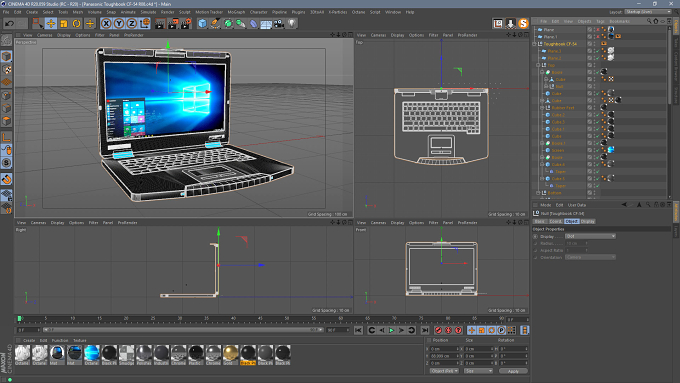Toggle green check for Cube.2 object
680x383 pixels.
[x=598, y=115]
